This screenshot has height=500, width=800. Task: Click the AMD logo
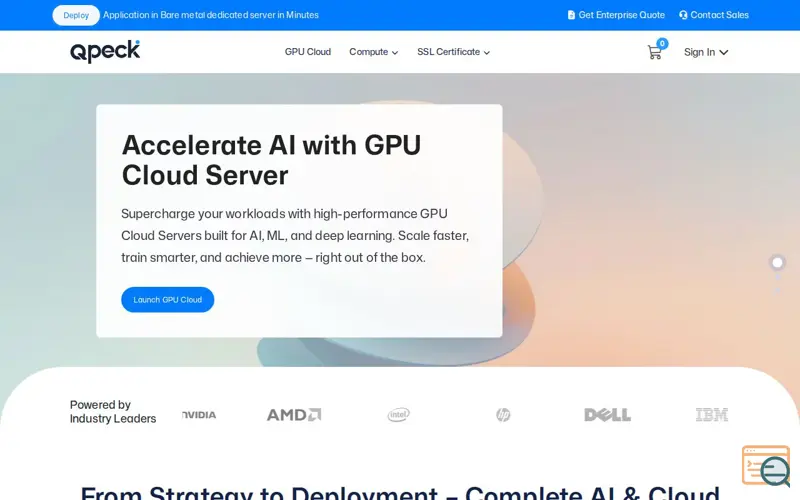(294, 415)
